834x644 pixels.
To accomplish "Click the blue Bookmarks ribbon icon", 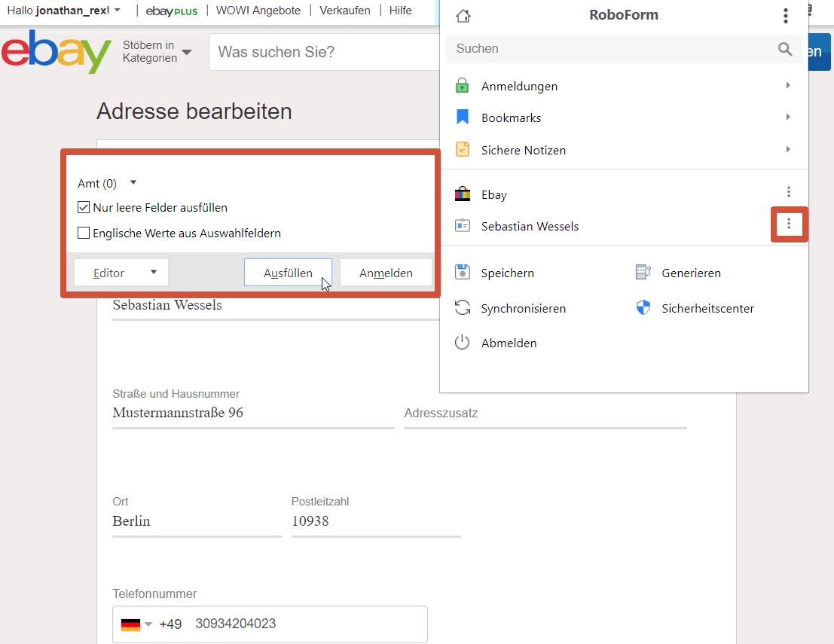I will tap(463, 117).
